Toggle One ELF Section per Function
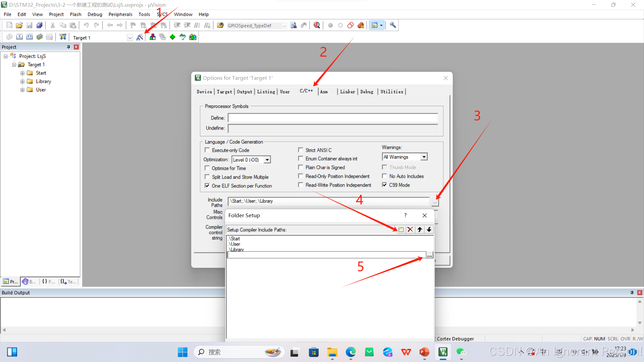The height and width of the screenshot is (362, 644). 207,185
